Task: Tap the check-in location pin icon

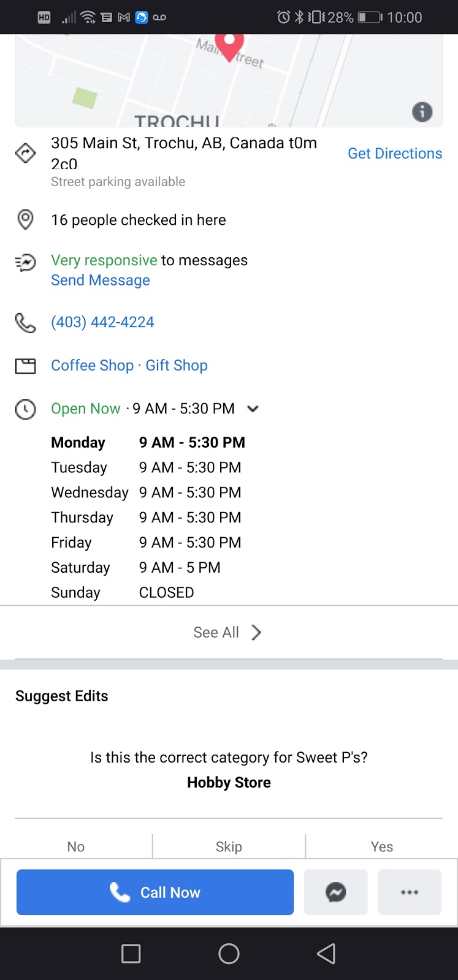Action: coord(25,219)
